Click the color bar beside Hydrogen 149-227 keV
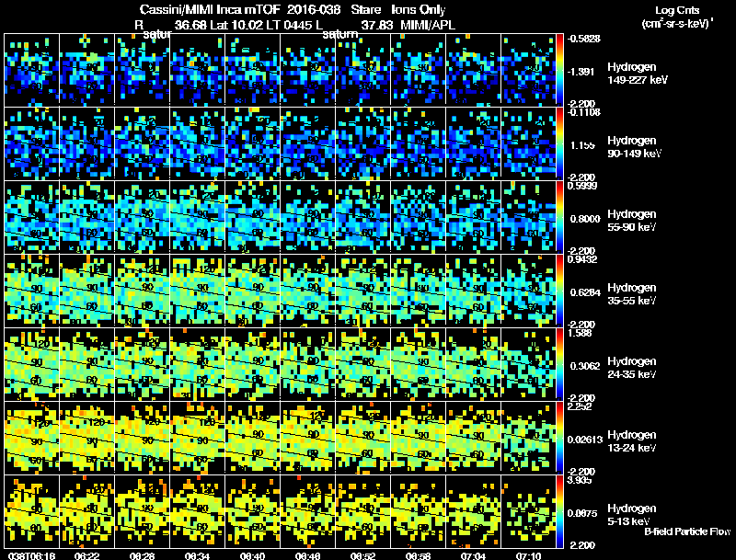The width and height of the screenshot is (736, 560). pyautogui.click(x=559, y=69)
